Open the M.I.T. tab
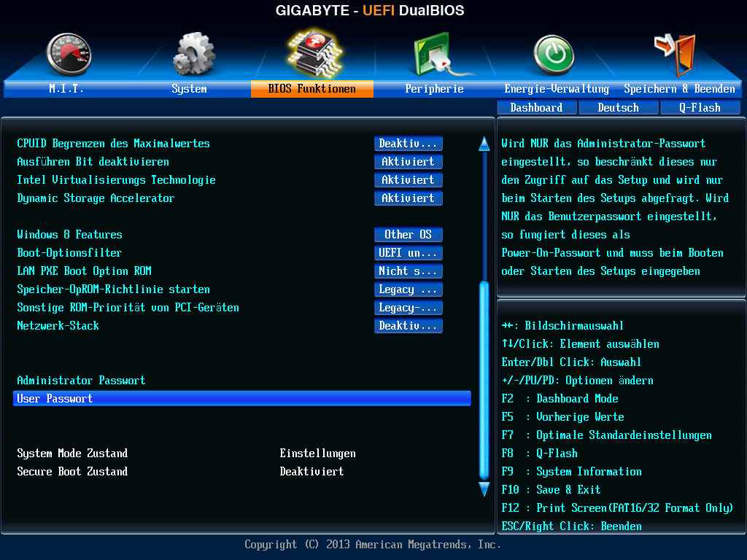Viewport: 747px width, 560px height. tap(66, 88)
